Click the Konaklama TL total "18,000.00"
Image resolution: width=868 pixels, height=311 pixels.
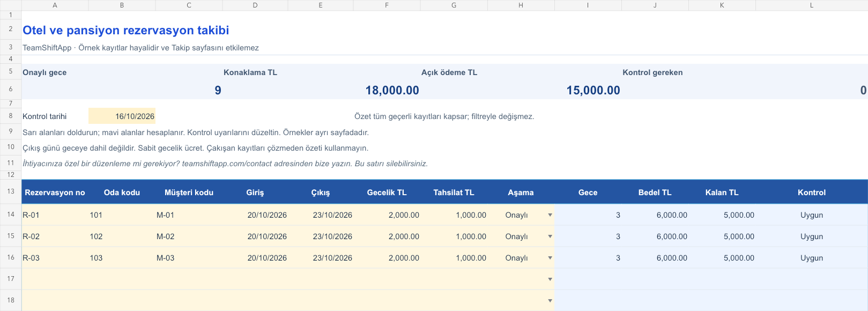click(x=392, y=90)
